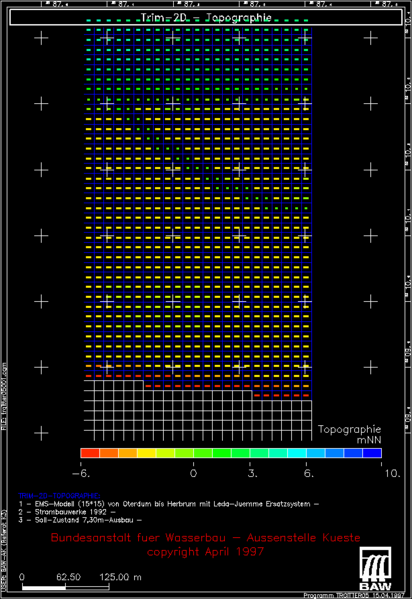412x599 pixels.
Task: Click the Topographie mNN legend caption
Action: [350, 434]
